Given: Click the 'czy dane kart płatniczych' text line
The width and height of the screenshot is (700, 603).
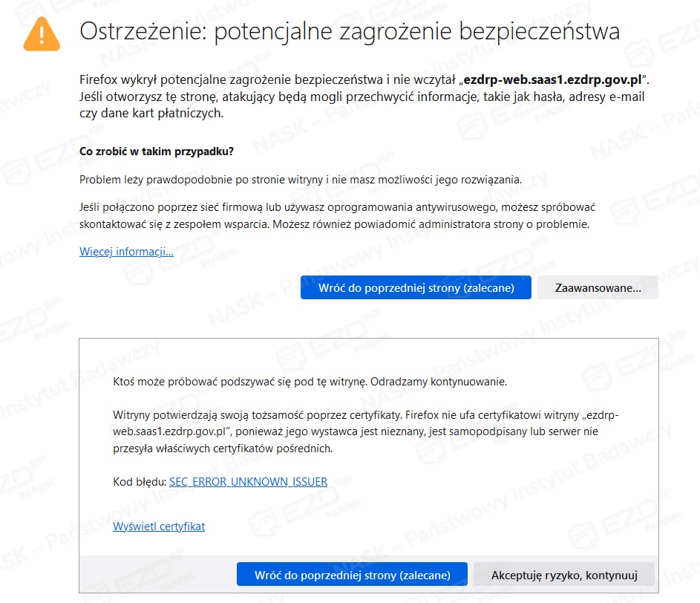Looking at the screenshot, I should pos(151,114).
